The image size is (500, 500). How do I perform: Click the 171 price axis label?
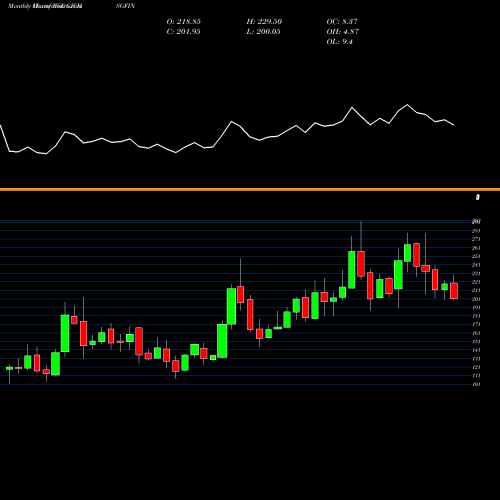tap(476, 325)
